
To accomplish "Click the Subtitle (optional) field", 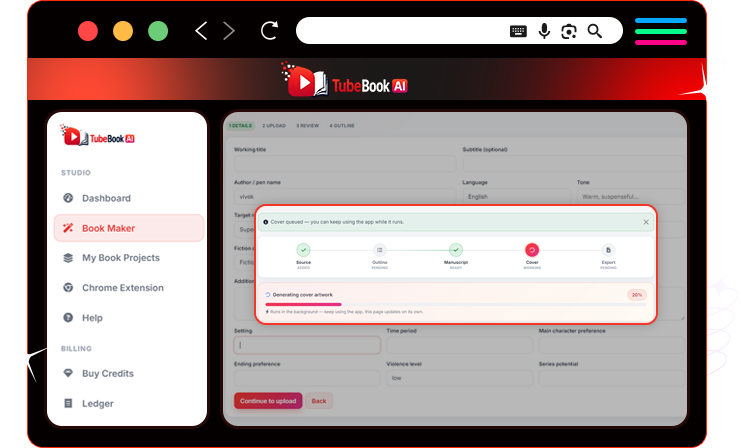I will click(x=573, y=164).
